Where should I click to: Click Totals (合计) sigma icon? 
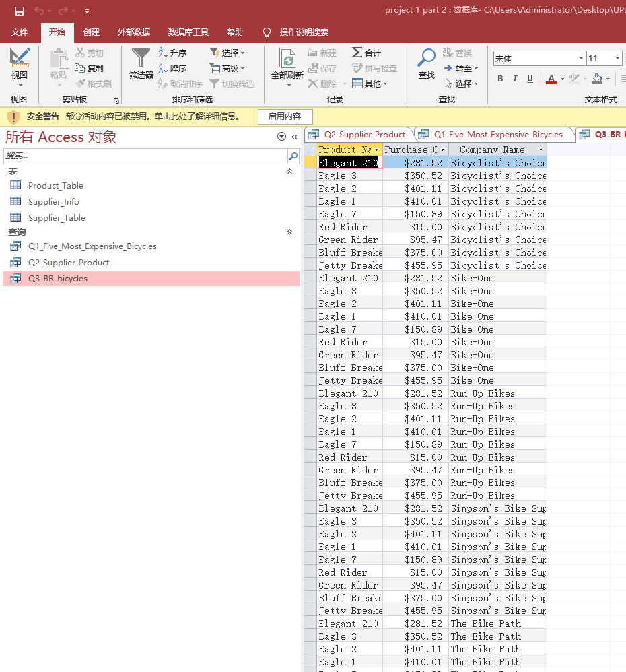click(357, 53)
